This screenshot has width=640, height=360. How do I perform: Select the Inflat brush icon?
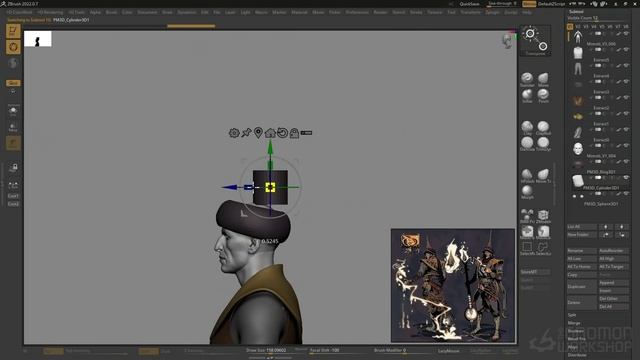(x=527, y=96)
